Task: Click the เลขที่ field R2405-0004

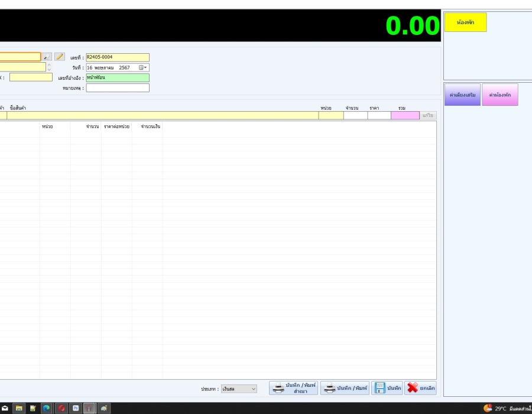Action: pyautogui.click(x=118, y=57)
